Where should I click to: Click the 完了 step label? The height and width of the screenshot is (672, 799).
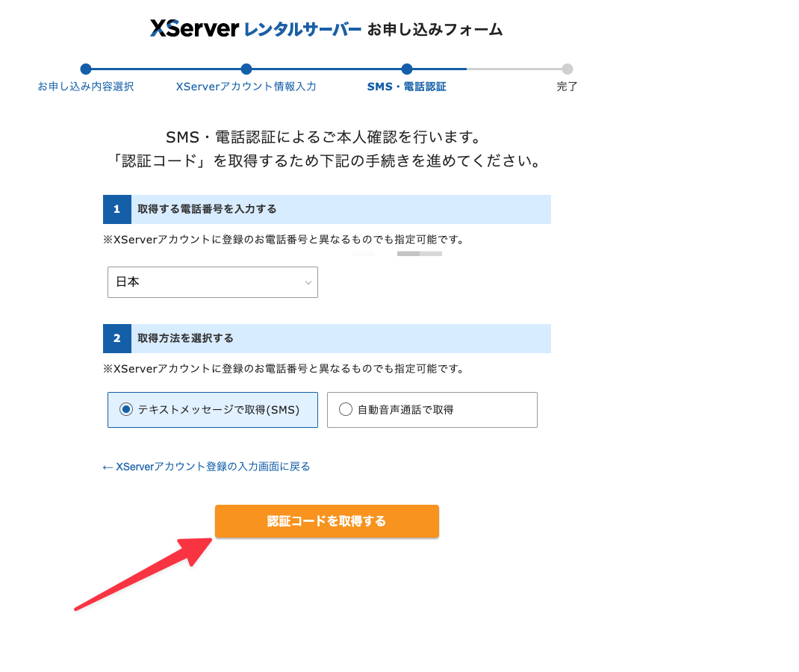[568, 87]
